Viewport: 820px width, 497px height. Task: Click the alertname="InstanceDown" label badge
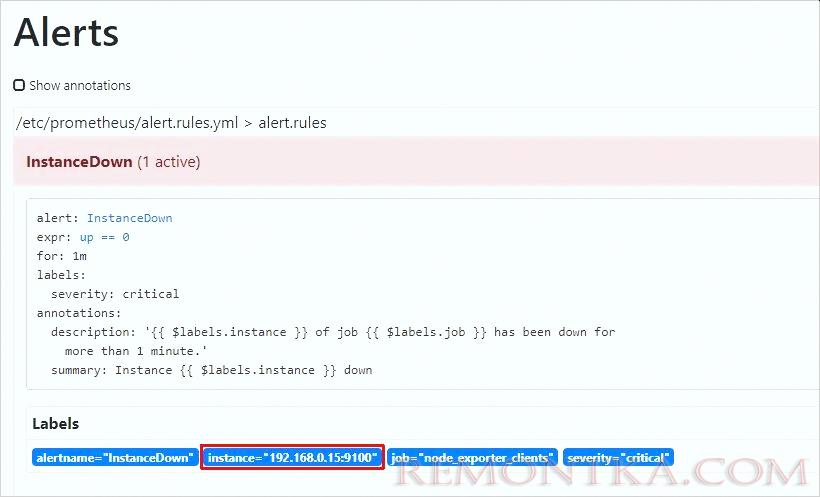click(115, 458)
